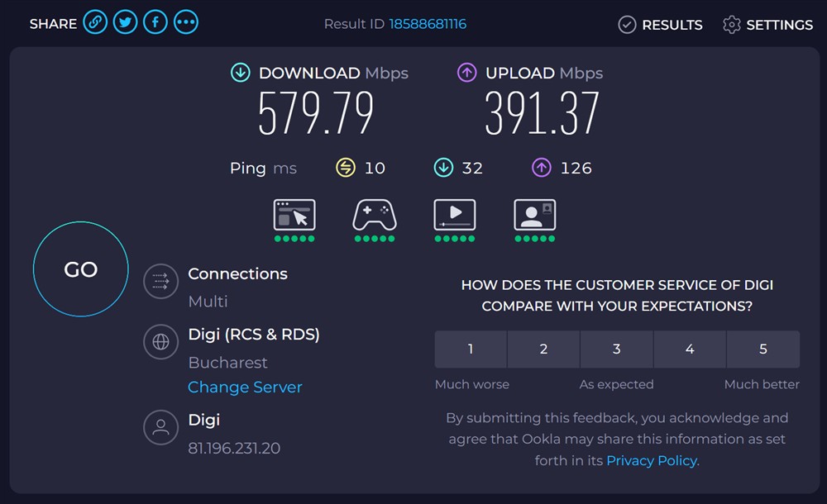Open the Settings gear
The width and height of the screenshot is (827, 504).
pos(732,25)
